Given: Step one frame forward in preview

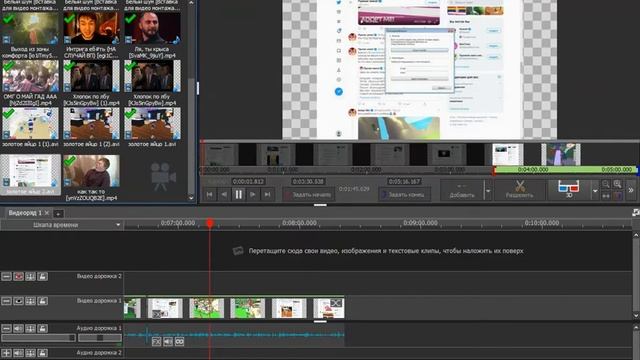Looking at the screenshot, I should point(253,194).
